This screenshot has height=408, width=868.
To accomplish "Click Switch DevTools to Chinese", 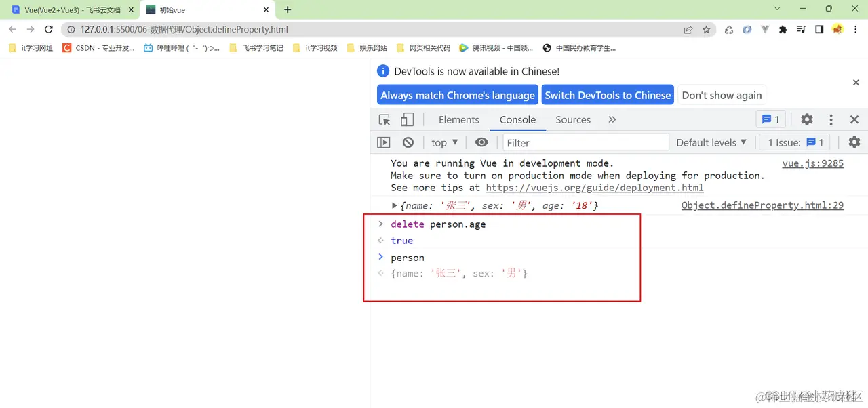I will pos(608,95).
